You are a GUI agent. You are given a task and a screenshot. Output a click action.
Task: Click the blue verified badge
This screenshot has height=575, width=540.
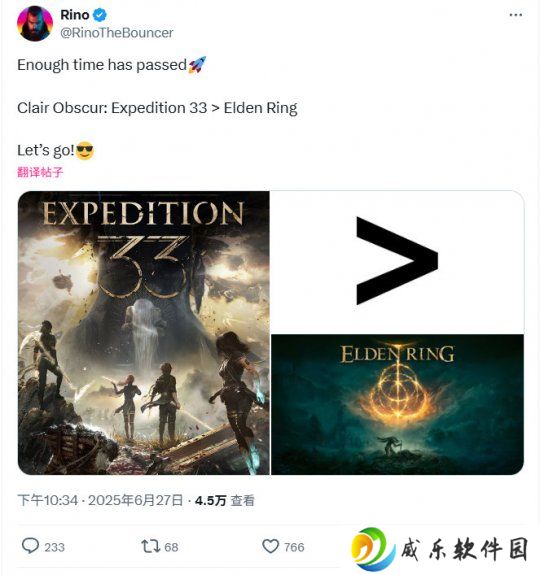(100, 15)
